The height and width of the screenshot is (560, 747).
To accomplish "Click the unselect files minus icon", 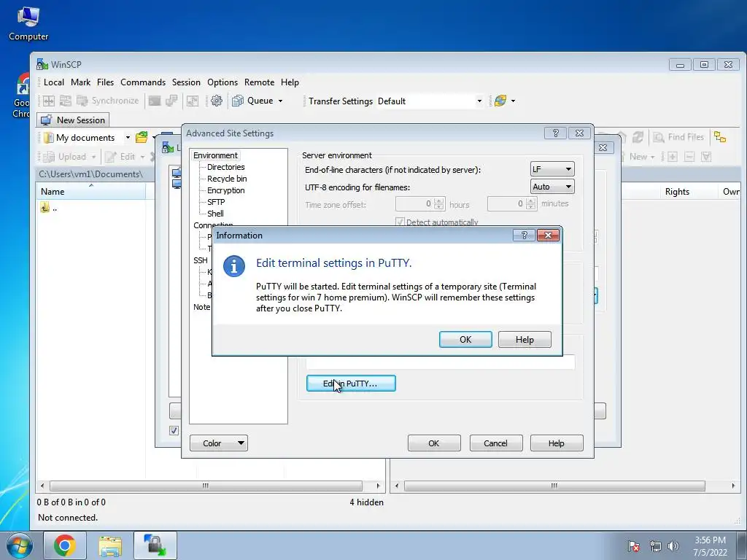I will tap(689, 157).
